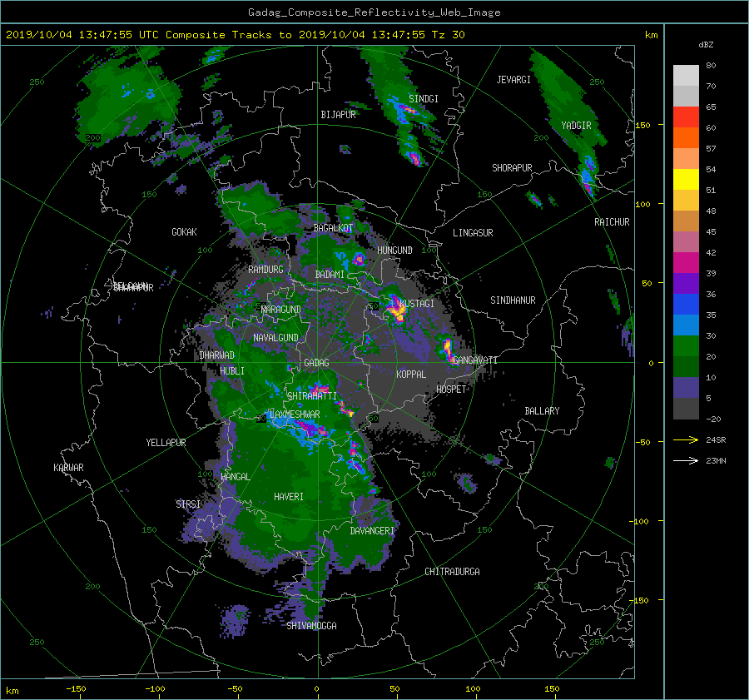The width and height of the screenshot is (749, 700).
Task: Click the LAXMESHWAR city label
Action: tap(295, 415)
